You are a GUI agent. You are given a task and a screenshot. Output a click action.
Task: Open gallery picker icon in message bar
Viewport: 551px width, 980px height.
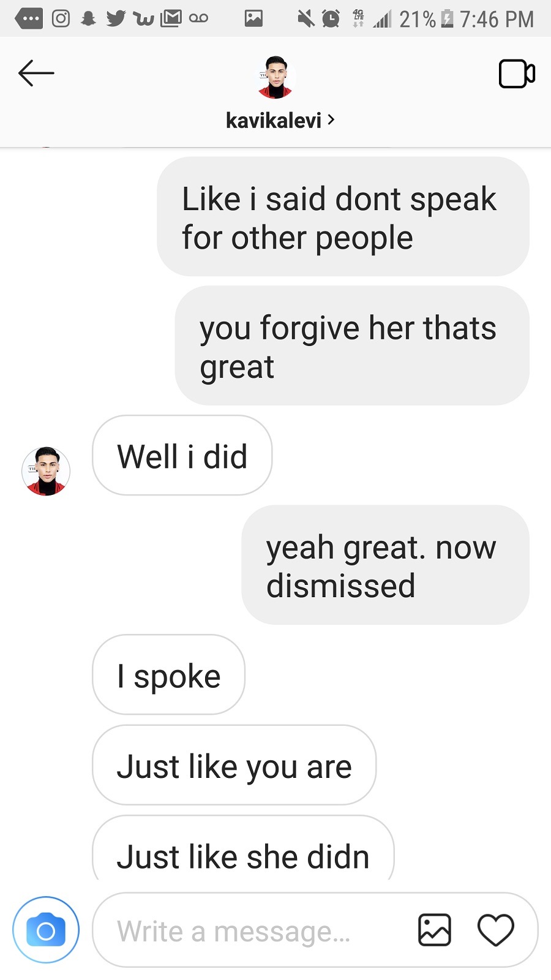click(435, 930)
